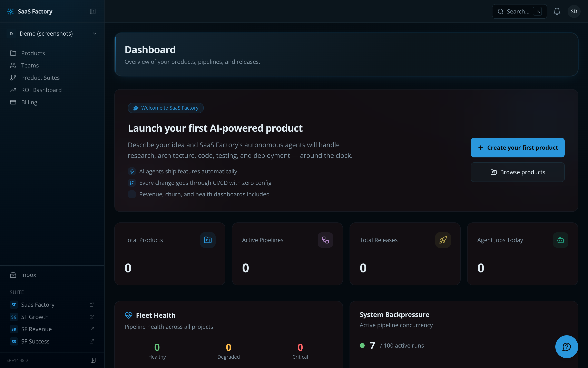
Task: Click the bar chart feature icon
Action: pos(132,194)
